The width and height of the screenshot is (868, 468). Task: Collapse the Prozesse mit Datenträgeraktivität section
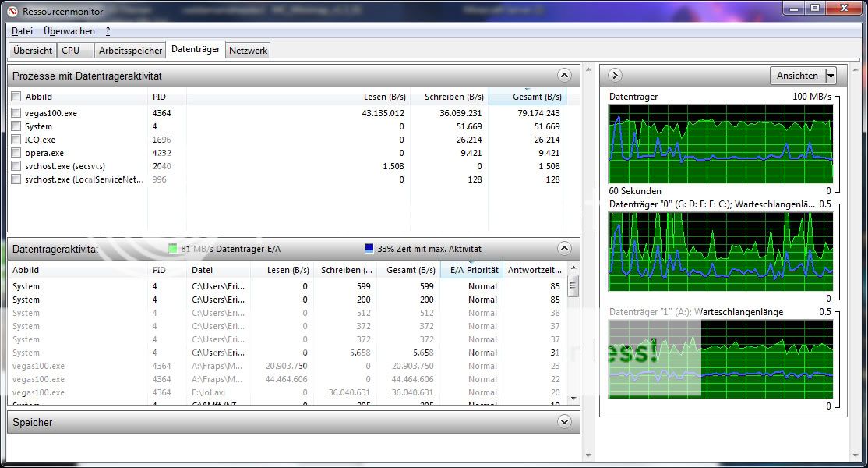pos(565,76)
